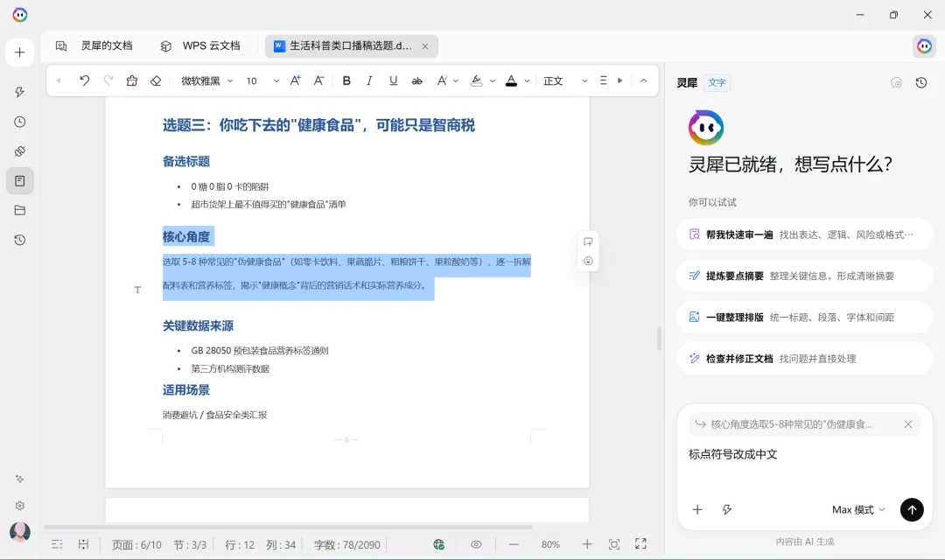Click the Lingxi assistant icon at top right
945x560 pixels.
(925, 46)
